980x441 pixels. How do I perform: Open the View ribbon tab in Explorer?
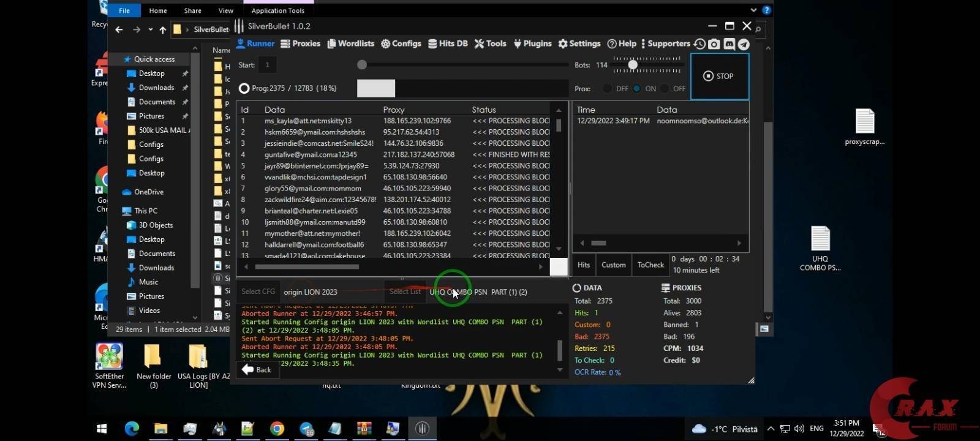coord(225,10)
